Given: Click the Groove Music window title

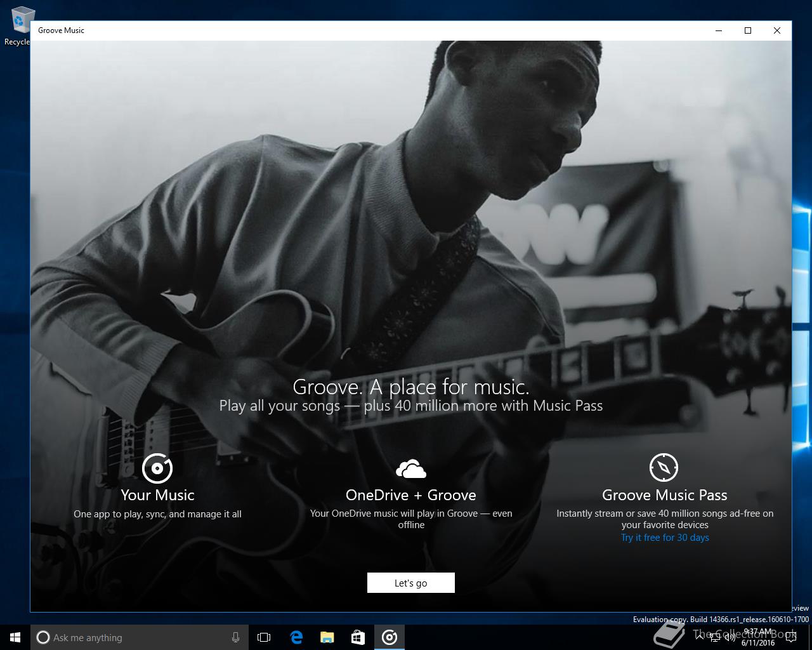Looking at the screenshot, I should coord(61,30).
